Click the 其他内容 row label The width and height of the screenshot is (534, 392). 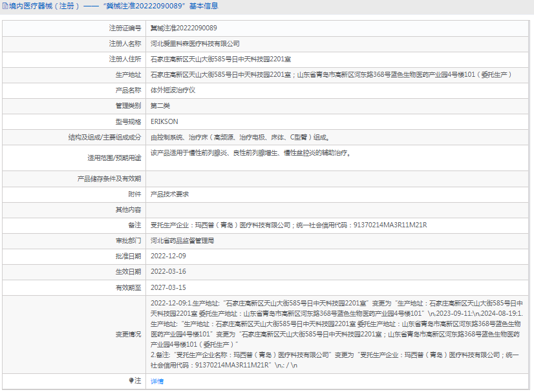click(x=128, y=210)
